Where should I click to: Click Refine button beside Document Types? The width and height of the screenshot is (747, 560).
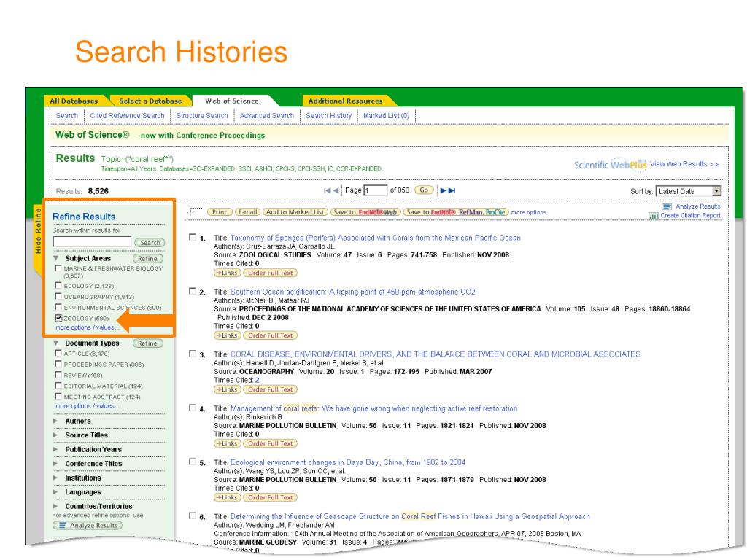(x=147, y=343)
